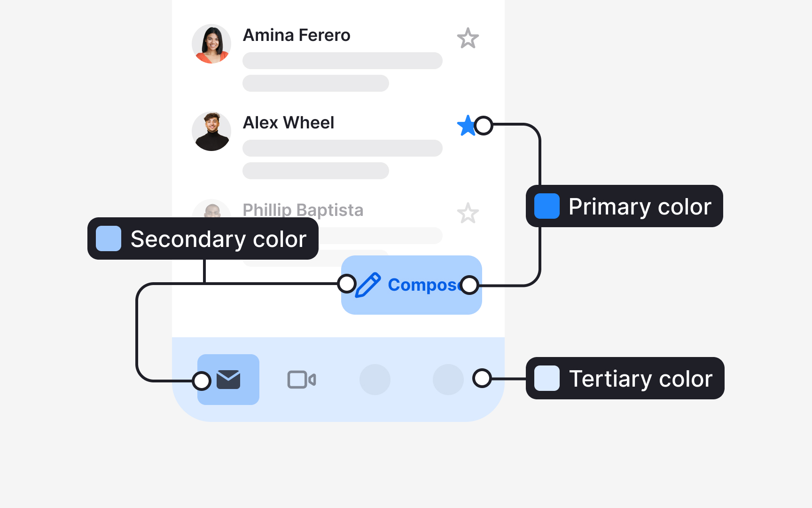Open Alex Wheel's avatar photo

pos(211,131)
